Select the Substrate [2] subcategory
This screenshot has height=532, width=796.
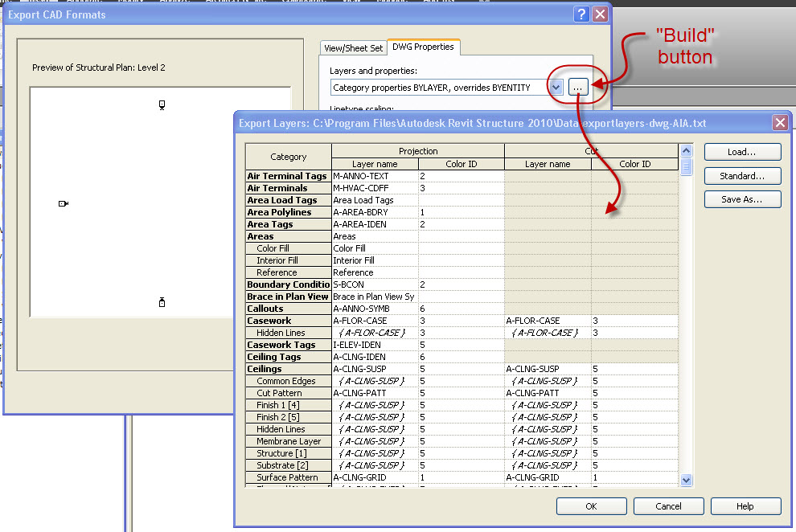289,465
